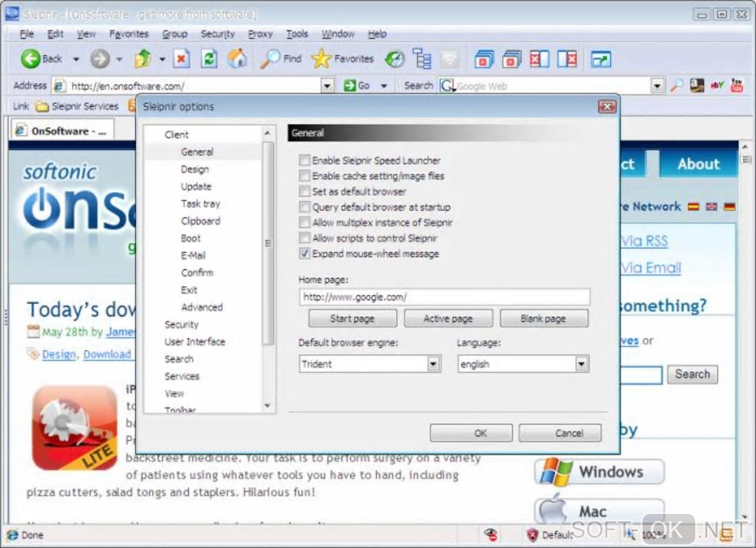756x548 pixels.
Task: Open the Go button dropdown arrow
Action: click(x=384, y=86)
